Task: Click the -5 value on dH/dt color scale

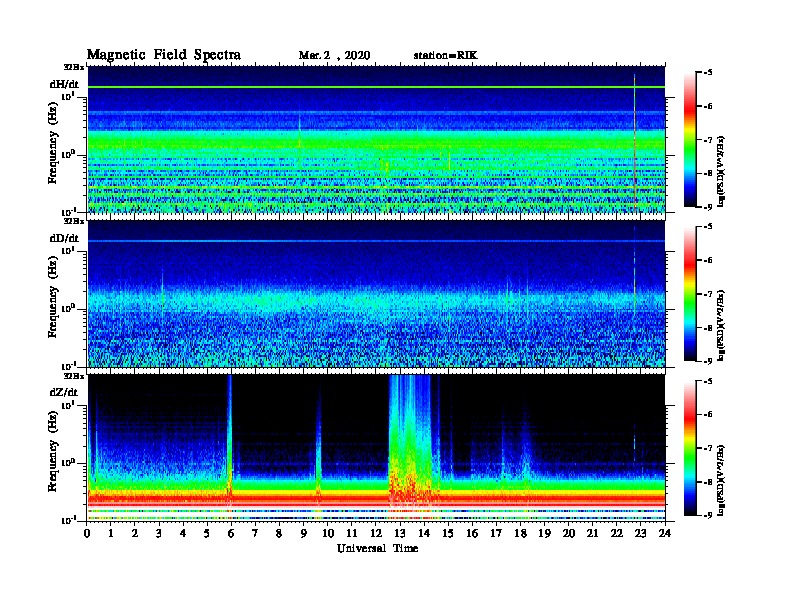Action: pyautogui.click(x=708, y=73)
